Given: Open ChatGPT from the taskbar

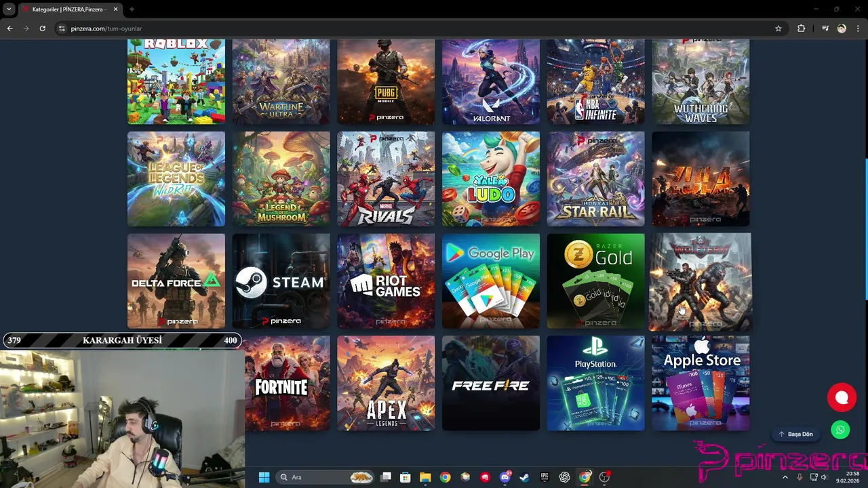Looking at the screenshot, I should coord(564,477).
